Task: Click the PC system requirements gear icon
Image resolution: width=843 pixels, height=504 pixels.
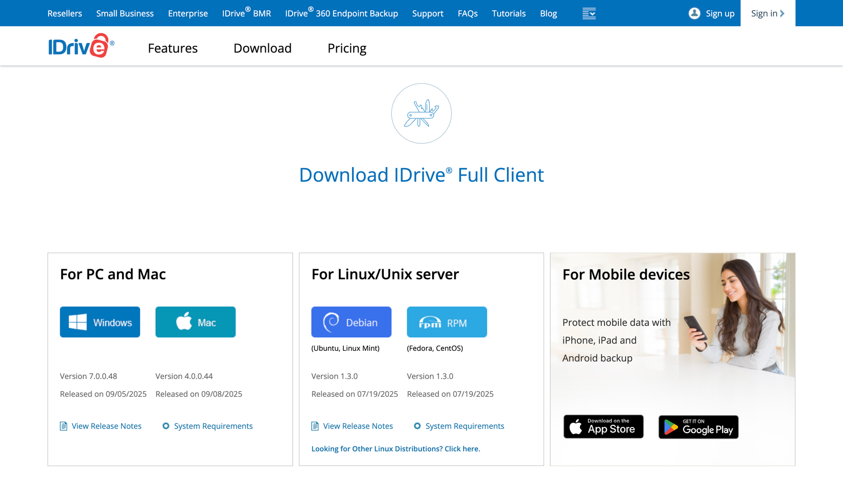Action: point(166,426)
